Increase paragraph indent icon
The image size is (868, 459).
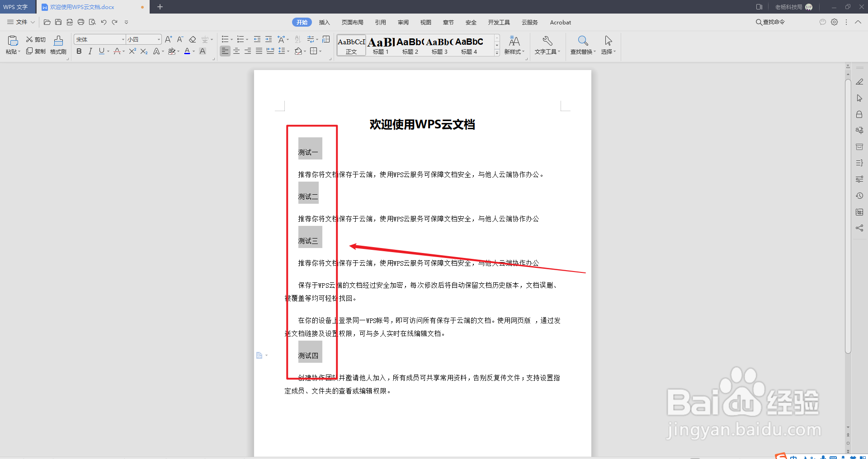pos(269,40)
